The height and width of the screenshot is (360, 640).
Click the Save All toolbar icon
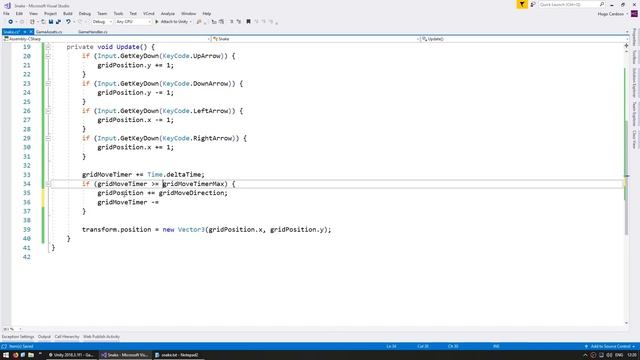click(58, 22)
